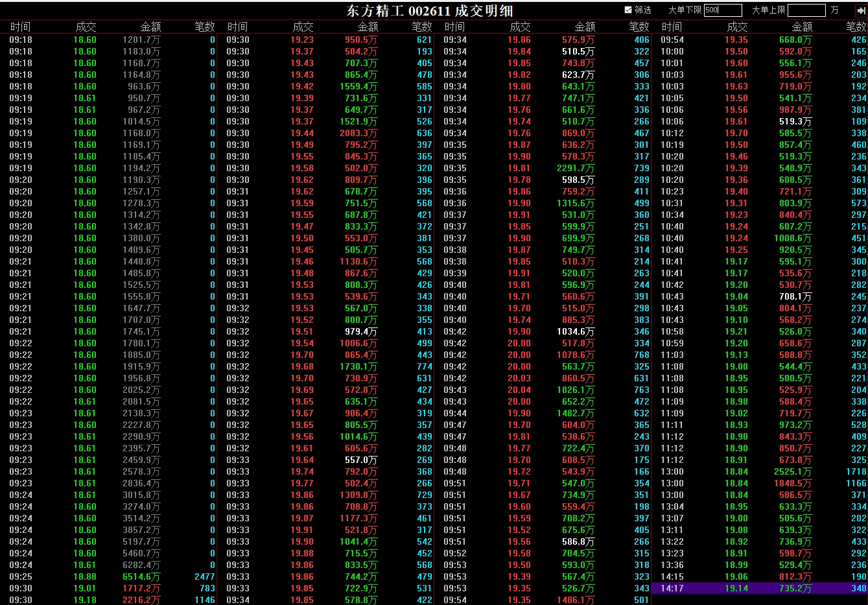Toggle the 筛选 filter checkbox

[628, 10]
